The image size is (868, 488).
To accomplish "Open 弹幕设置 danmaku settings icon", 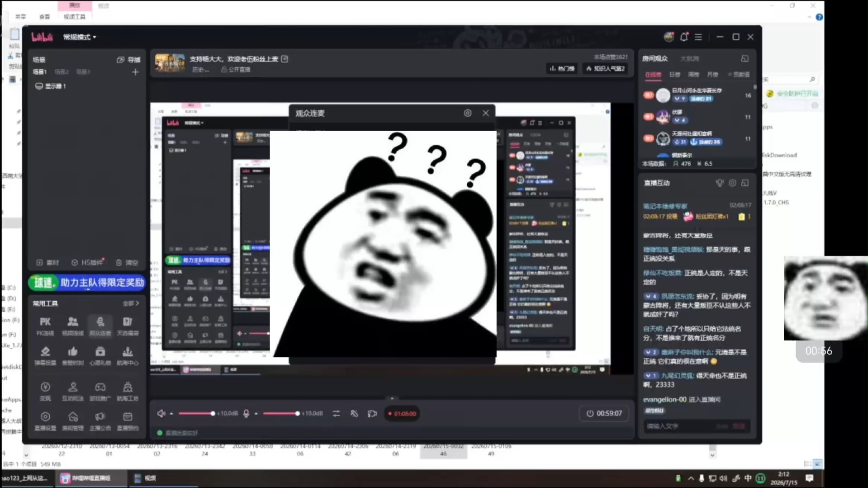I will click(x=45, y=355).
